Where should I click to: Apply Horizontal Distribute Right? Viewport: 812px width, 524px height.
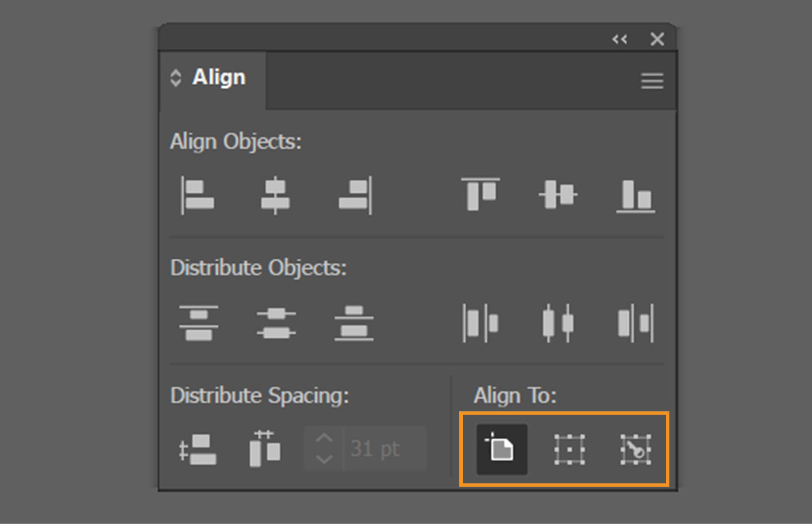[x=635, y=323]
